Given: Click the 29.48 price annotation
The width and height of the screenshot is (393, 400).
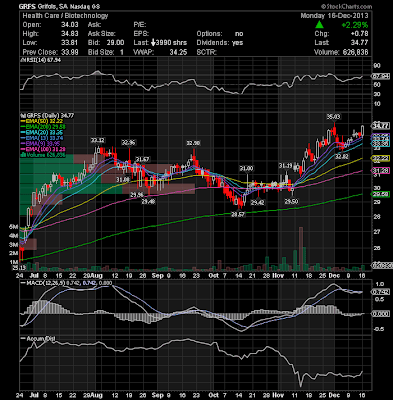Looking at the screenshot, I should click(x=149, y=201).
